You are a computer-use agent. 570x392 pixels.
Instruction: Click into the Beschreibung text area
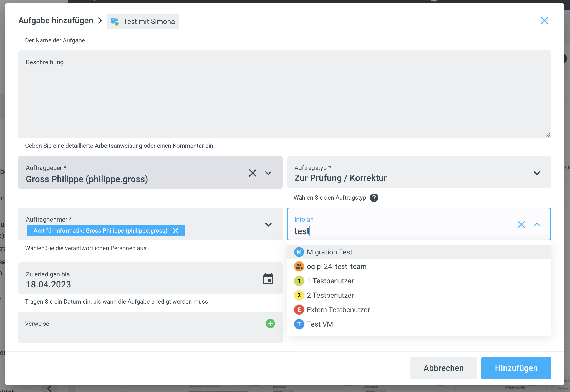284,97
